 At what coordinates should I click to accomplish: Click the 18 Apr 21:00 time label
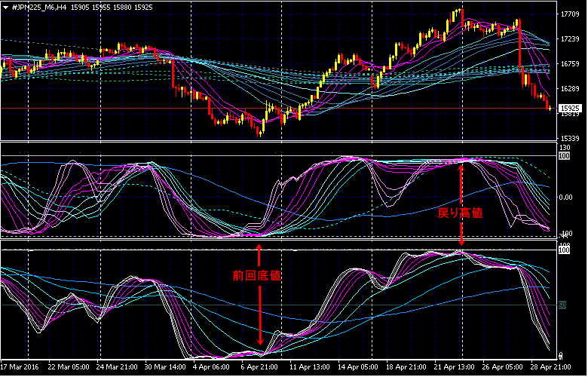tap(406, 366)
